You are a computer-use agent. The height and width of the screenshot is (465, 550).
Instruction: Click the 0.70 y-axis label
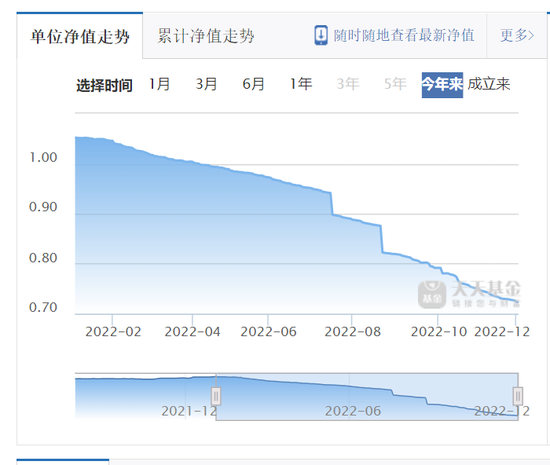[x=43, y=307]
